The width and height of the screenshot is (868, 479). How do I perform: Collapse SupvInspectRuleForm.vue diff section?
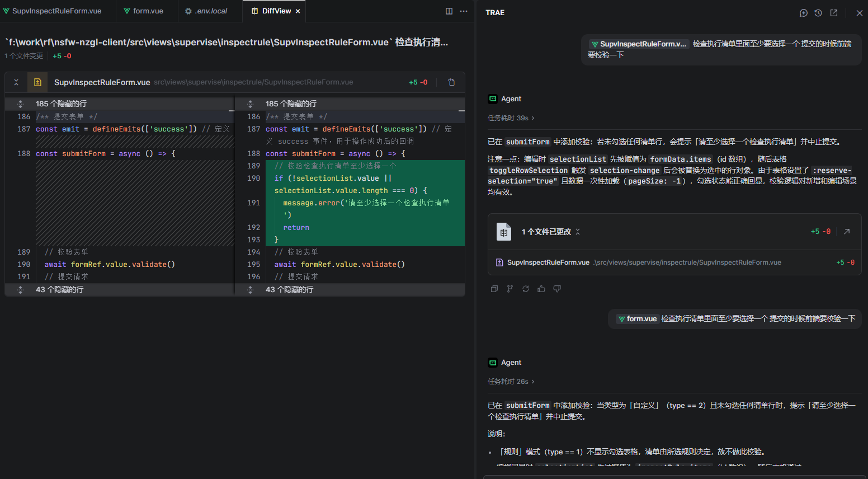click(x=16, y=82)
